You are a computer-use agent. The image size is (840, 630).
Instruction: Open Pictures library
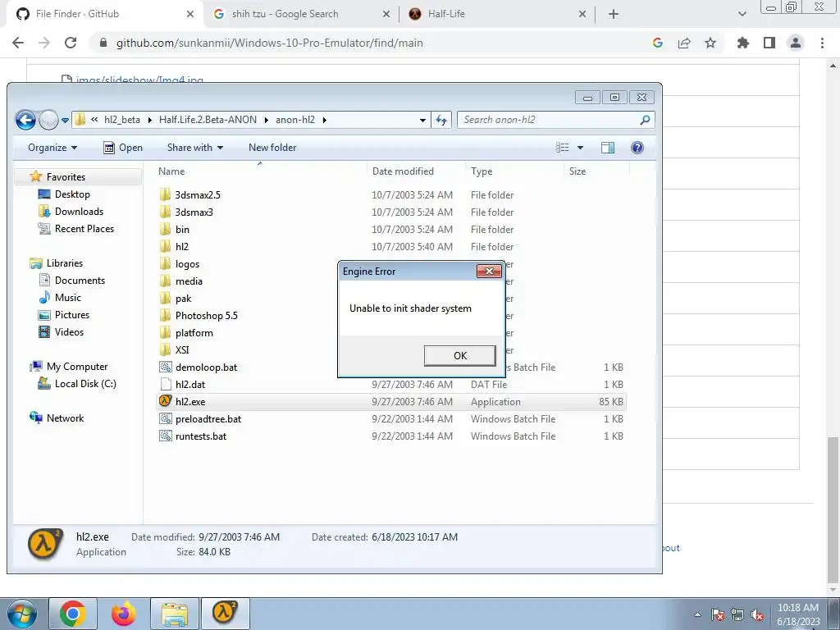point(72,314)
